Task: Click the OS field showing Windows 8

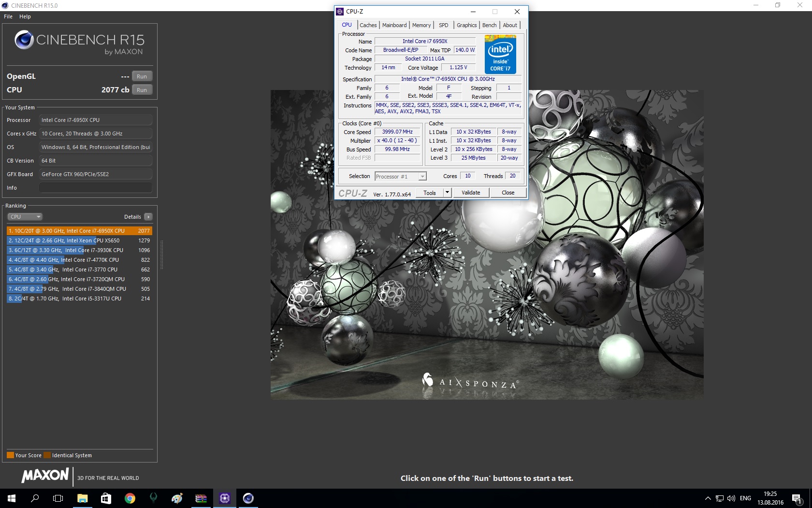Action: 96,147
